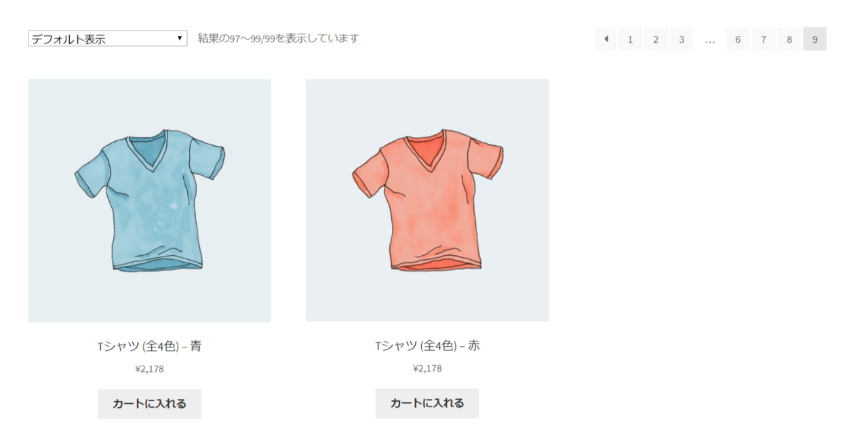The height and width of the screenshot is (437, 868).
Task: Open the デフォルト表示 sort dropdown
Action: 108,39
